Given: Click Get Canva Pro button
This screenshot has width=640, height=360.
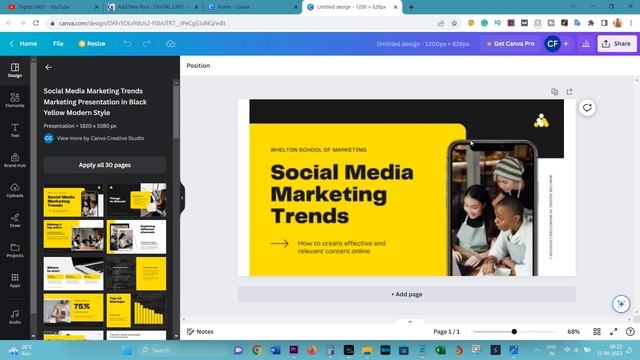Looking at the screenshot, I should pos(510,44).
